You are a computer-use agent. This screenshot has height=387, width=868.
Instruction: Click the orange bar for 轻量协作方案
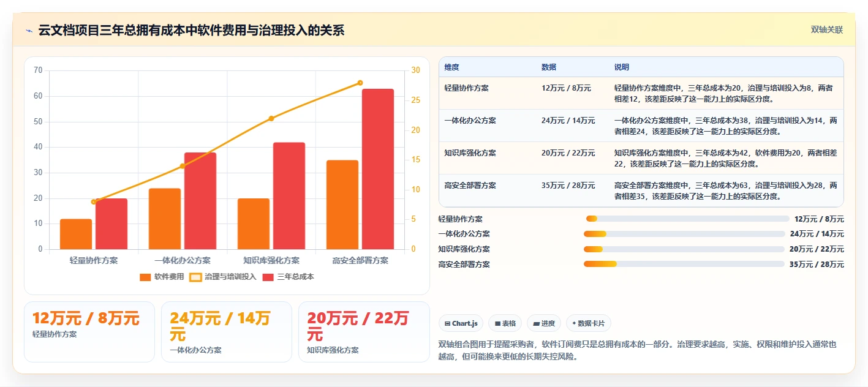[76, 234]
